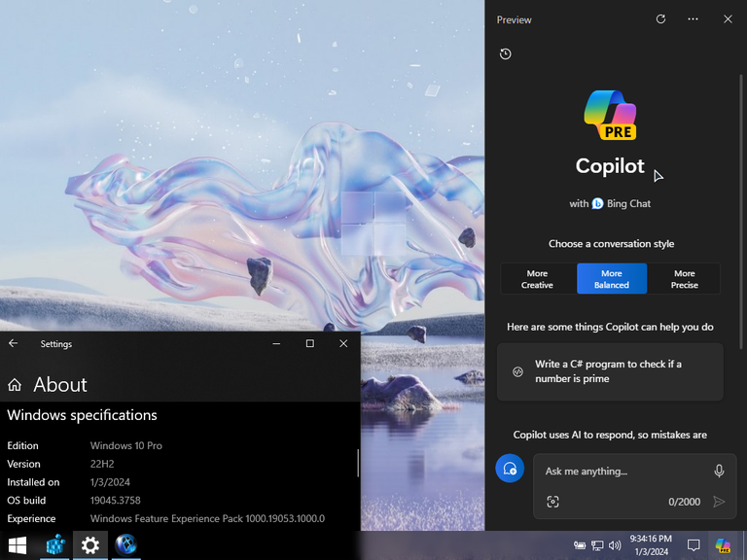Select the Windows 10 Pro edition value
The height and width of the screenshot is (560, 747).
pyautogui.click(x=126, y=445)
